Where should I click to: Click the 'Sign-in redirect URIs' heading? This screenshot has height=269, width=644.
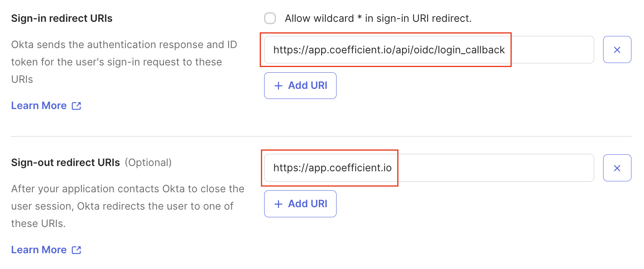pos(62,18)
